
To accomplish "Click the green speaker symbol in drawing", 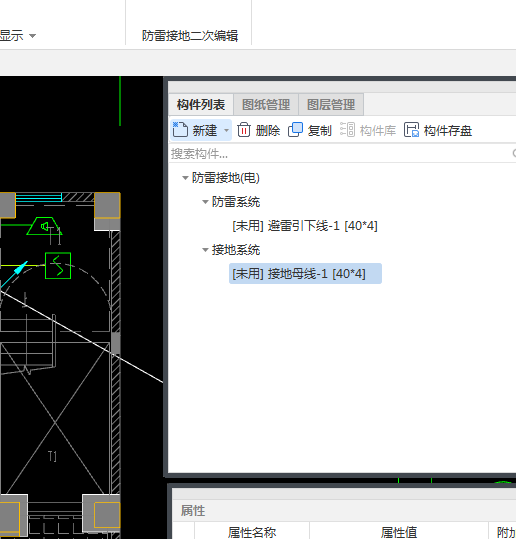I will [x=44, y=226].
